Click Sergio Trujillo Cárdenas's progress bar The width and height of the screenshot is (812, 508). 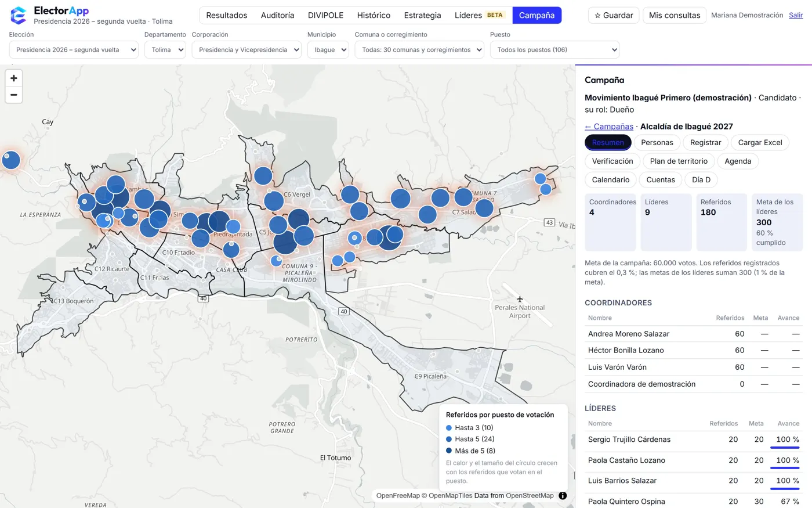[785, 448]
